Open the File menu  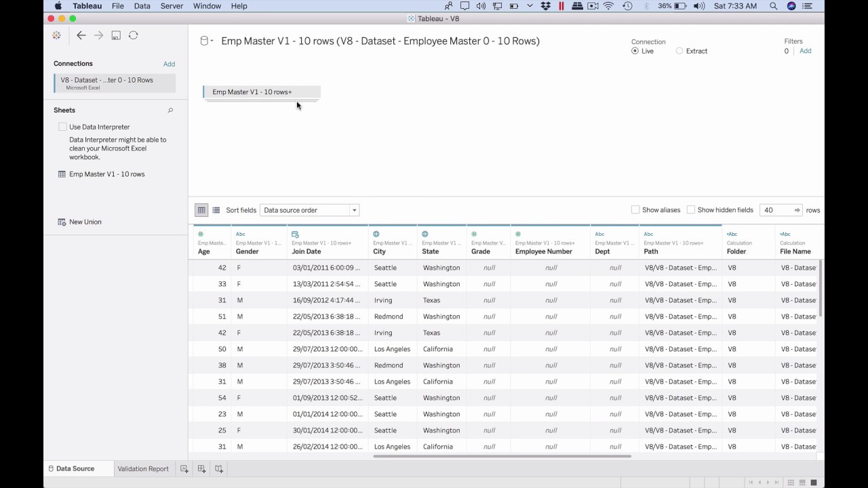pos(118,6)
